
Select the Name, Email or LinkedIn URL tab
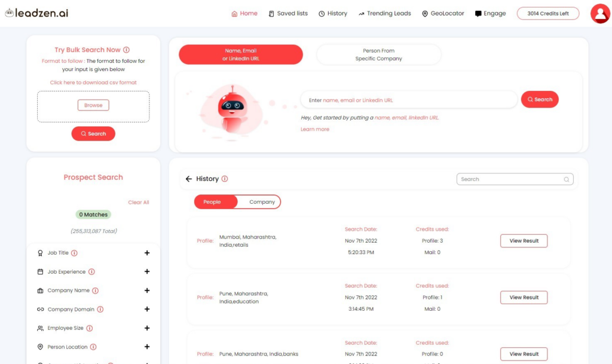click(240, 54)
